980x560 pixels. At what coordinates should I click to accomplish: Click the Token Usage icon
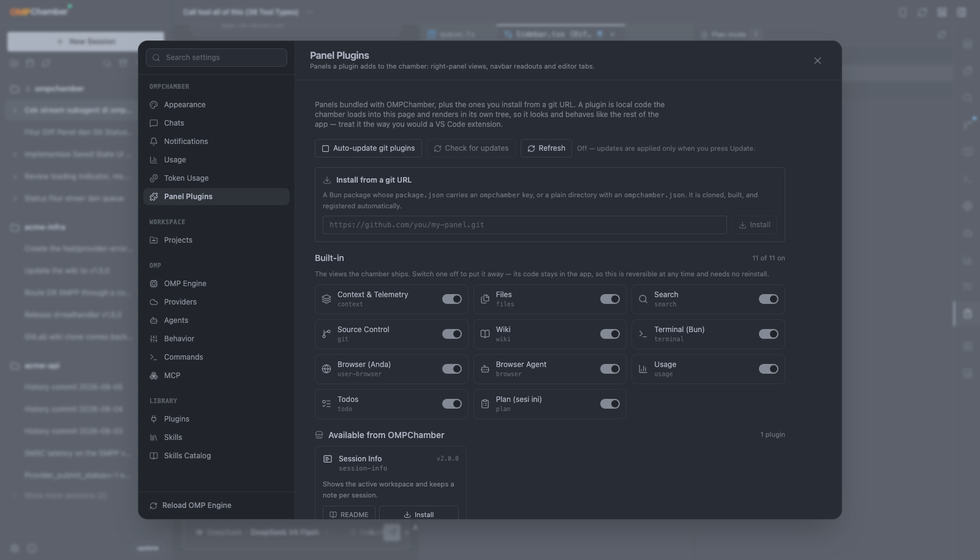(x=154, y=178)
